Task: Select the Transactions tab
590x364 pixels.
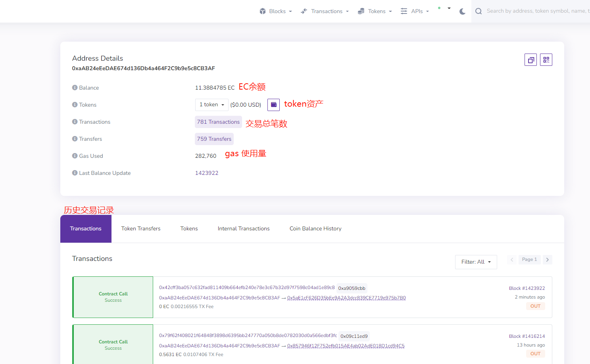Action: (86, 229)
